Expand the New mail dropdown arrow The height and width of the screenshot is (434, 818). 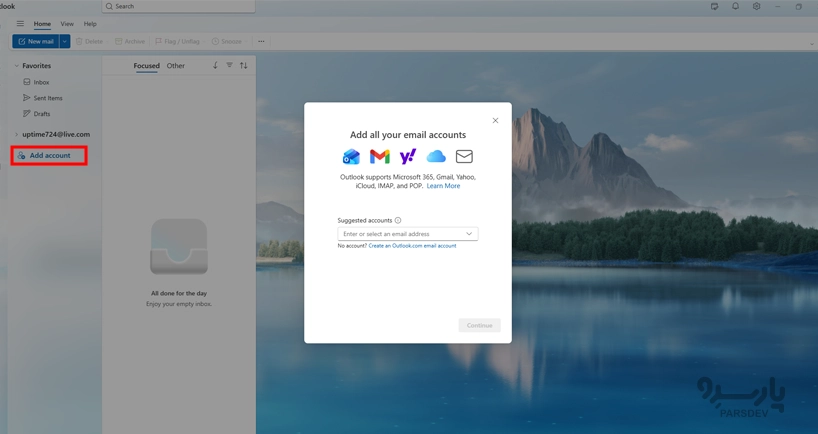click(65, 42)
